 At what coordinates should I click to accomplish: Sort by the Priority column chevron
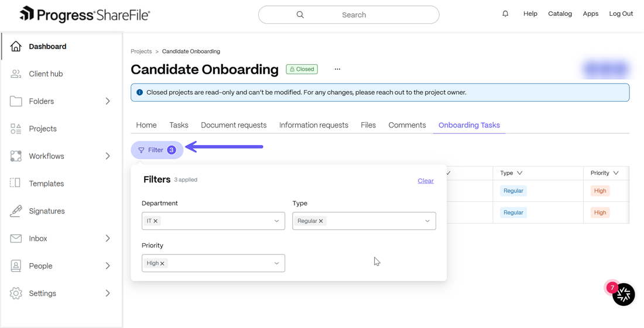[x=616, y=173]
